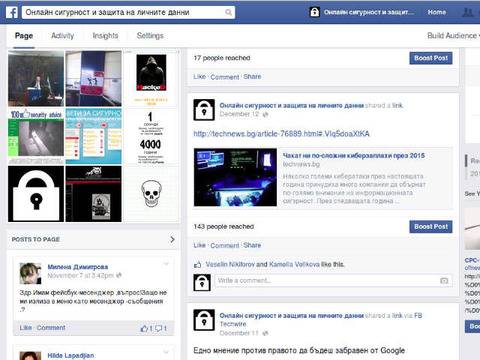Screen dimensions: 480x360
Task: Click the Facebook logo icon
Action: tap(12, 12)
